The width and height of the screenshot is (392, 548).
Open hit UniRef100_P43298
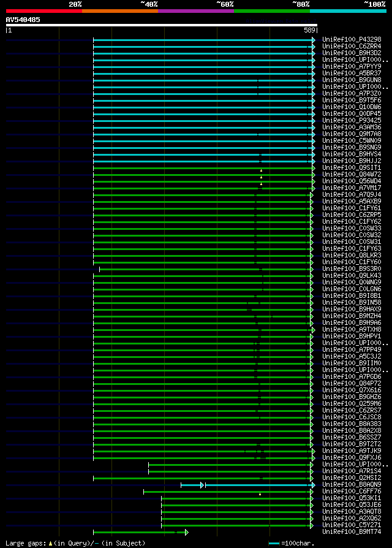(x=352, y=39)
